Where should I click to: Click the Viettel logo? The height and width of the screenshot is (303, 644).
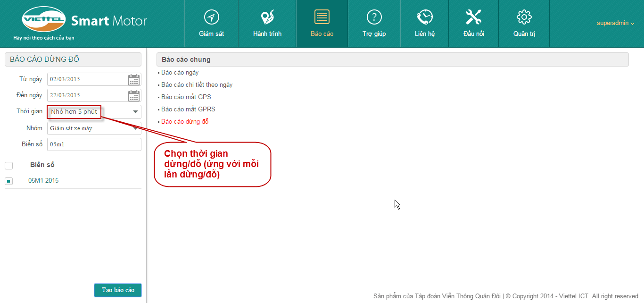pyautogui.click(x=44, y=19)
